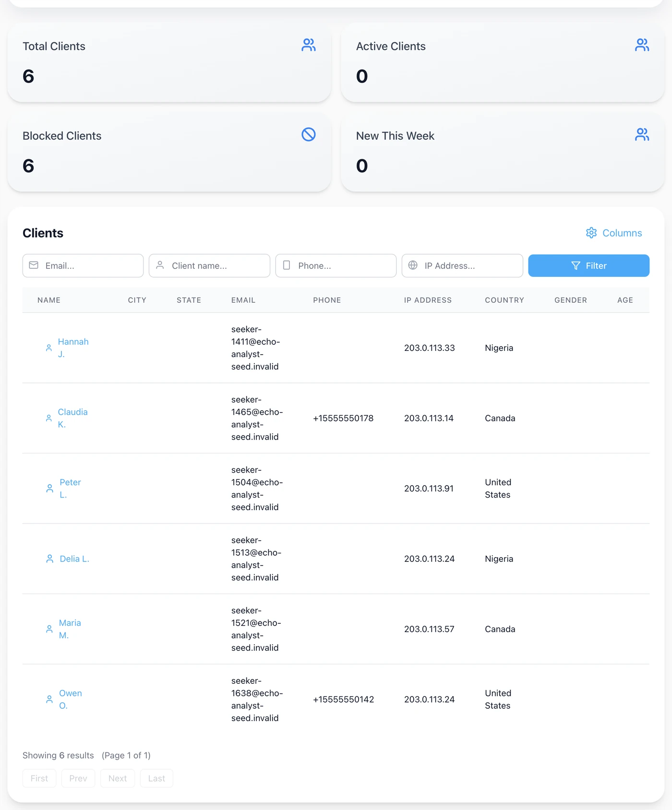The image size is (672, 810).
Task: Select phone number +15555550178
Action: [343, 418]
